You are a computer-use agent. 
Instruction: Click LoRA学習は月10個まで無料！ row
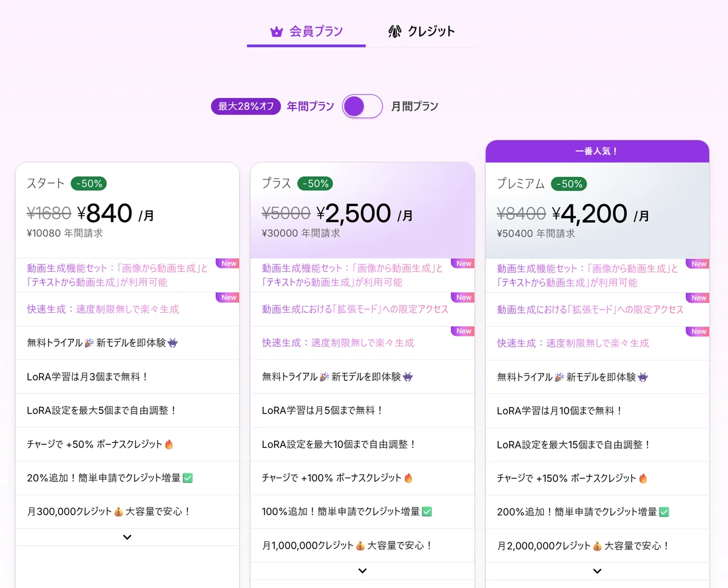tap(597, 410)
